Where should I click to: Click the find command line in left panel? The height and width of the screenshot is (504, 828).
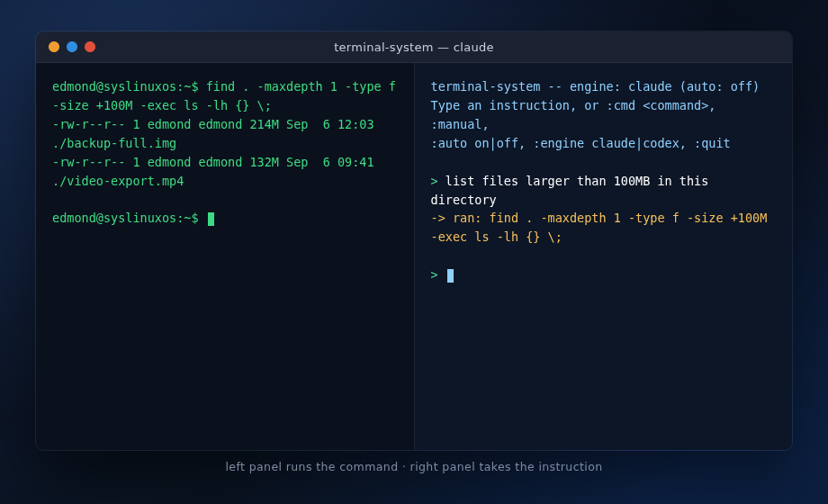(x=224, y=86)
